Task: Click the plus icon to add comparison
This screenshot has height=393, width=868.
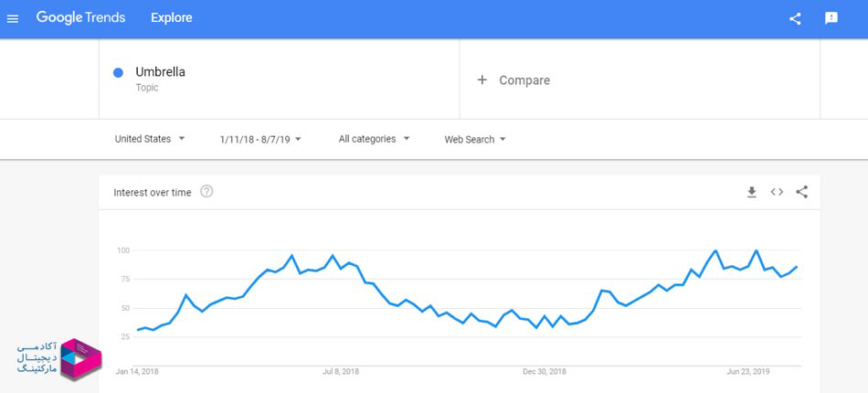Action: 482,80
